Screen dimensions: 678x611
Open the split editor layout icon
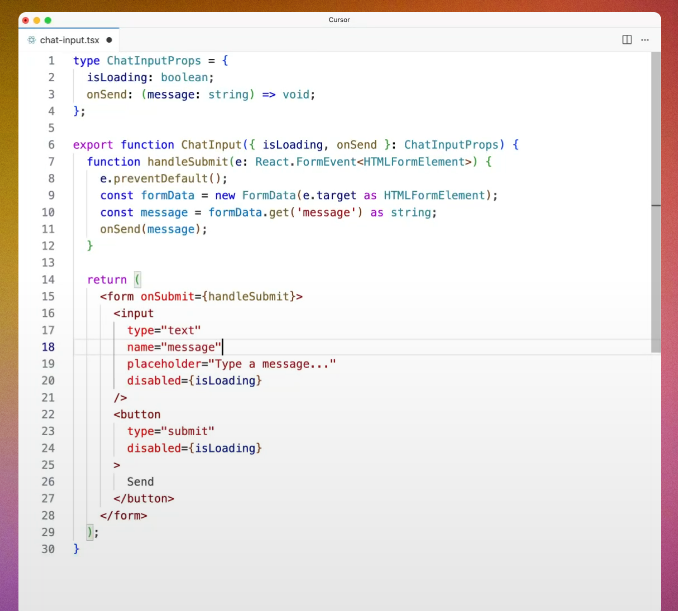627,40
